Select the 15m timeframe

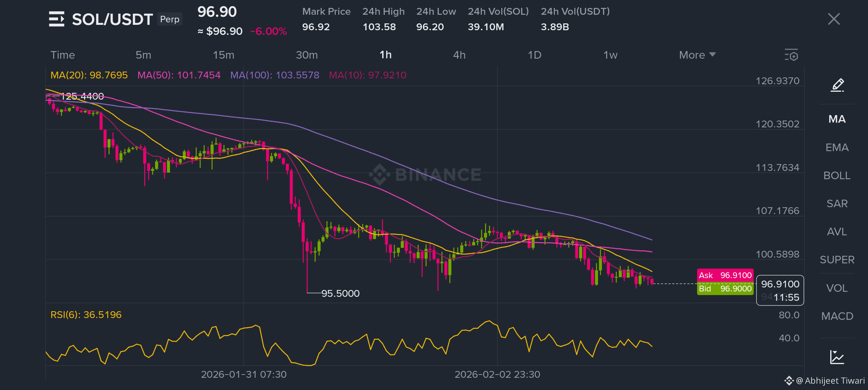point(223,55)
